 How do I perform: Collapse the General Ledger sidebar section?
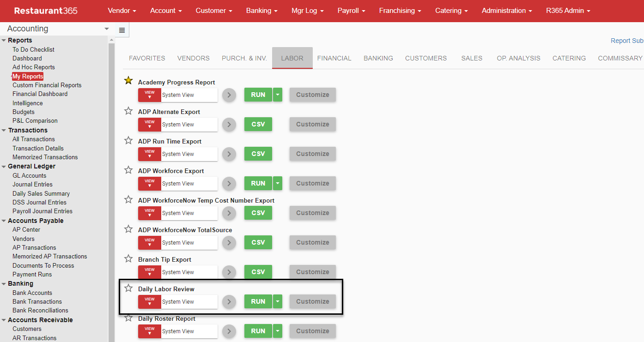point(4,167)
